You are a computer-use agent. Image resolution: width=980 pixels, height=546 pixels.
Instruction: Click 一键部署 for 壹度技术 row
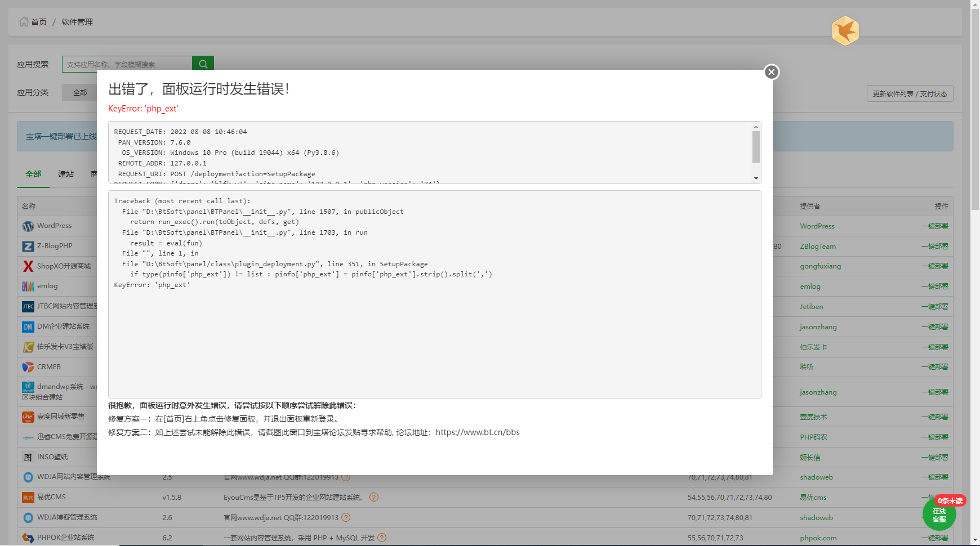(x=935, y=417)
